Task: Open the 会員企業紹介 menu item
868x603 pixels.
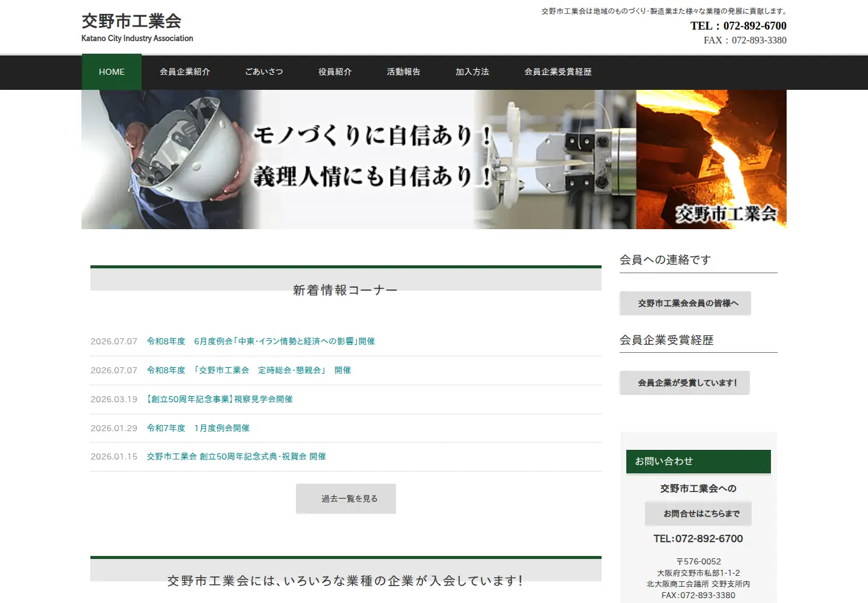Action: pos(184,72)
